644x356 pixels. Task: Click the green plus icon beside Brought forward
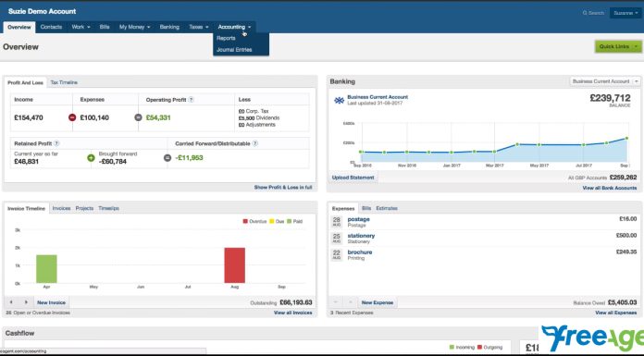[91, 158]
